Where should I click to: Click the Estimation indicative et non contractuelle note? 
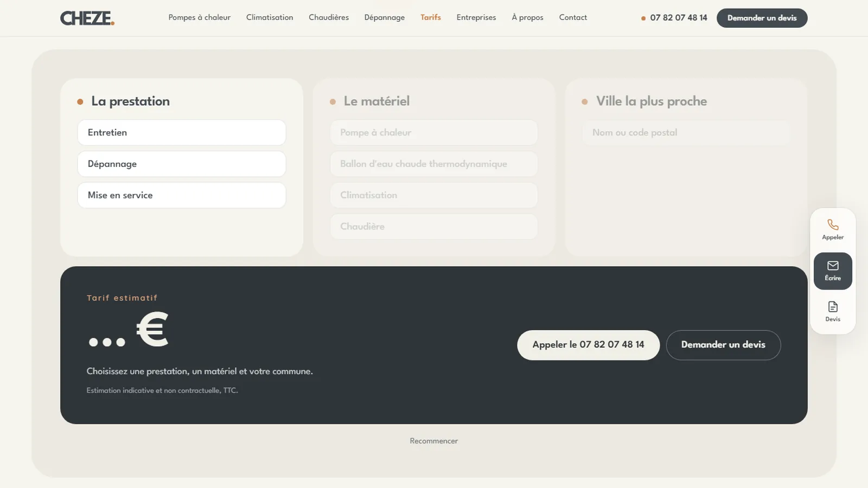[162, 390]
